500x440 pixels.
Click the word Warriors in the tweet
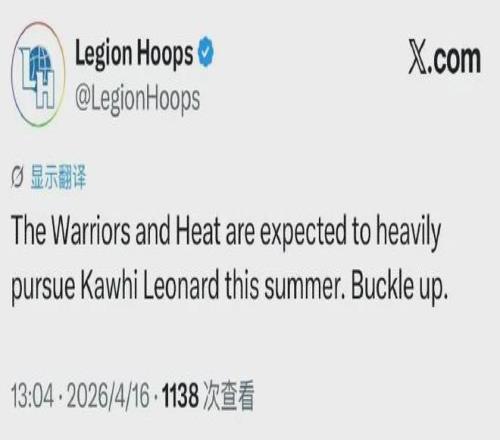pos(91,231)
